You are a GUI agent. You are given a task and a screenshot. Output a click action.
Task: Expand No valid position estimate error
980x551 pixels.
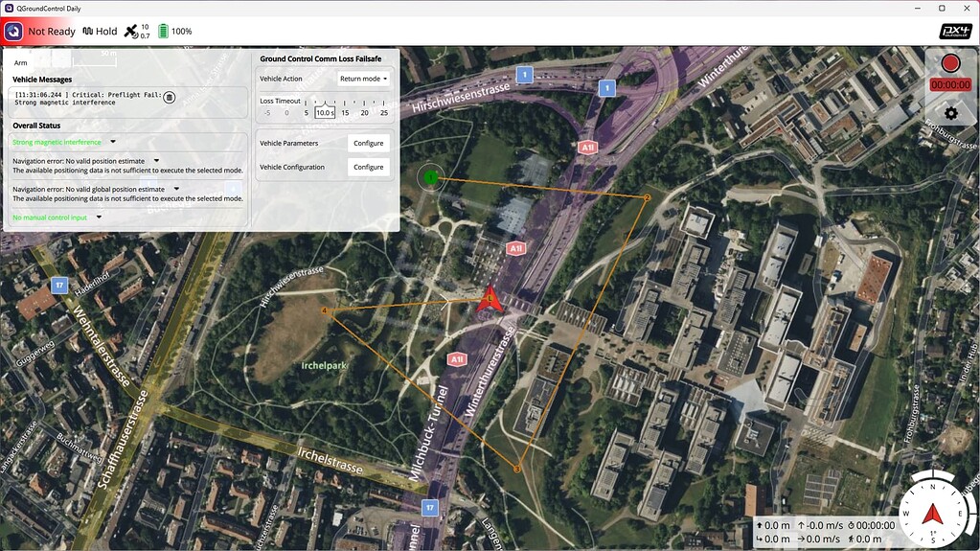[156, 161]
